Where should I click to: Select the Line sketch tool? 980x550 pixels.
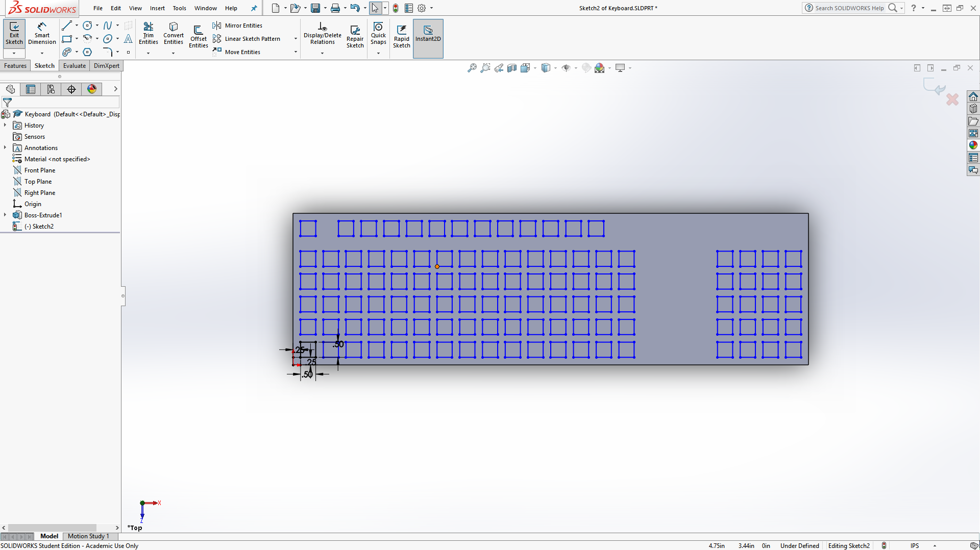point(66,26)
